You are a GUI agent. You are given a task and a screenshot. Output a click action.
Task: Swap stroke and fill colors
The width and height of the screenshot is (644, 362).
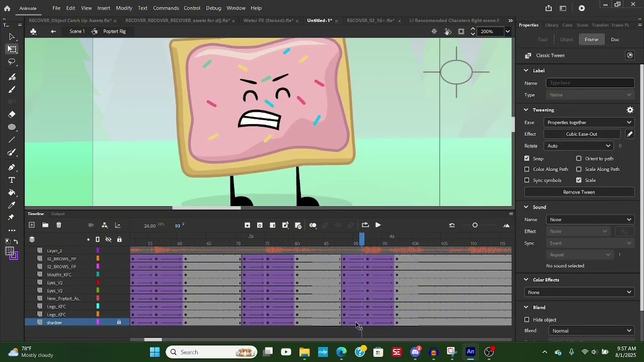tap(16, 242)
